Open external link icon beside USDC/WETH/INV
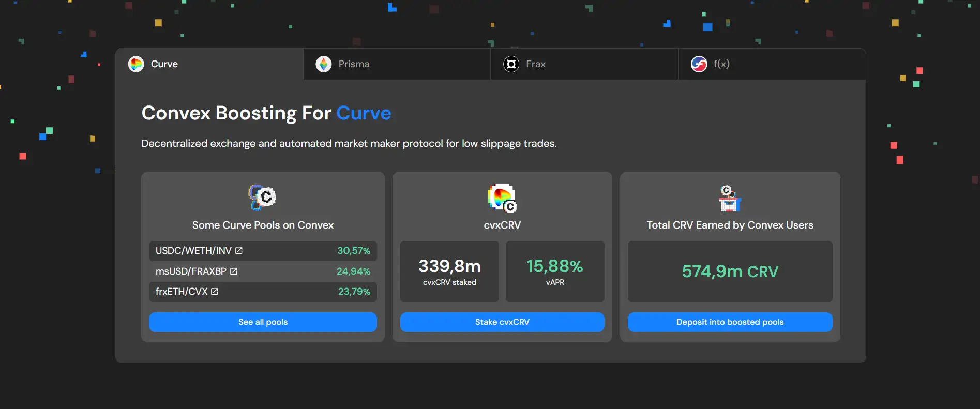The image size is (980, 409). tap(239, 251)
